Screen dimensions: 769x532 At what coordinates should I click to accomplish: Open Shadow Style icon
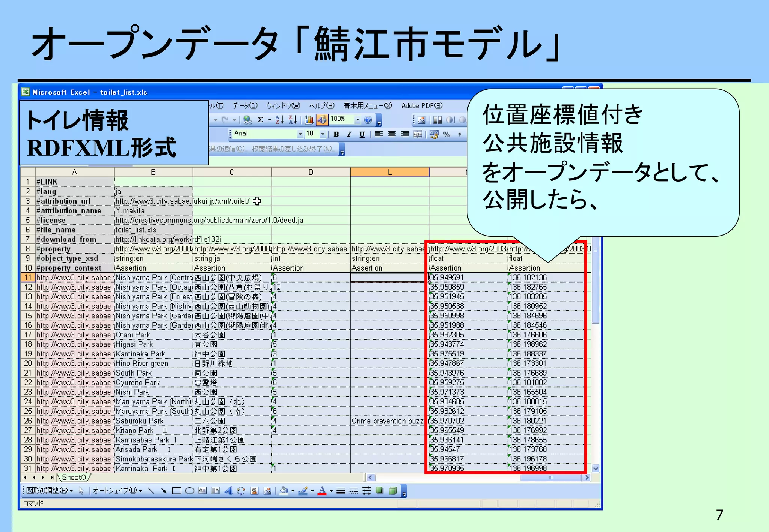(x=380, y=491)
